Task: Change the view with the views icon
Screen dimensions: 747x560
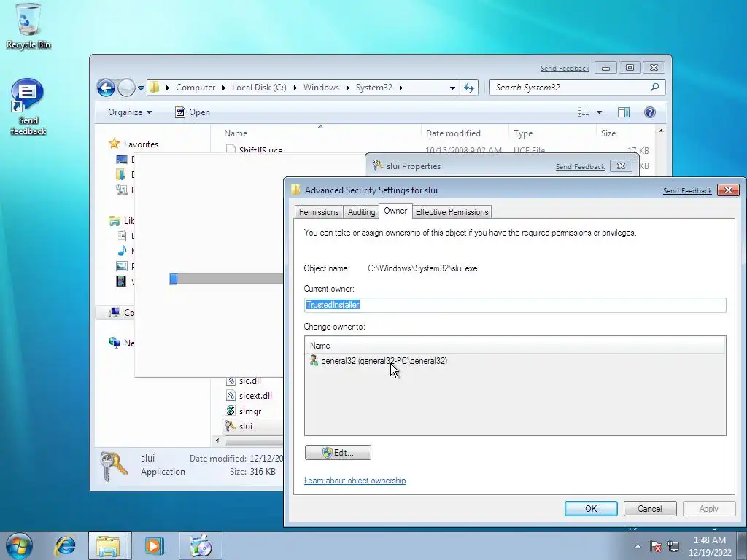Action: pyautogui.click(x=583, y=112)
